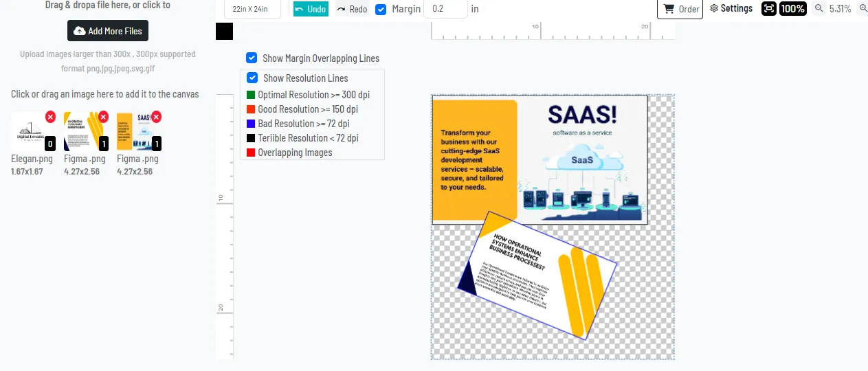
Task: Remove the Elegan.png image with red X
Action: coord(50,117)
